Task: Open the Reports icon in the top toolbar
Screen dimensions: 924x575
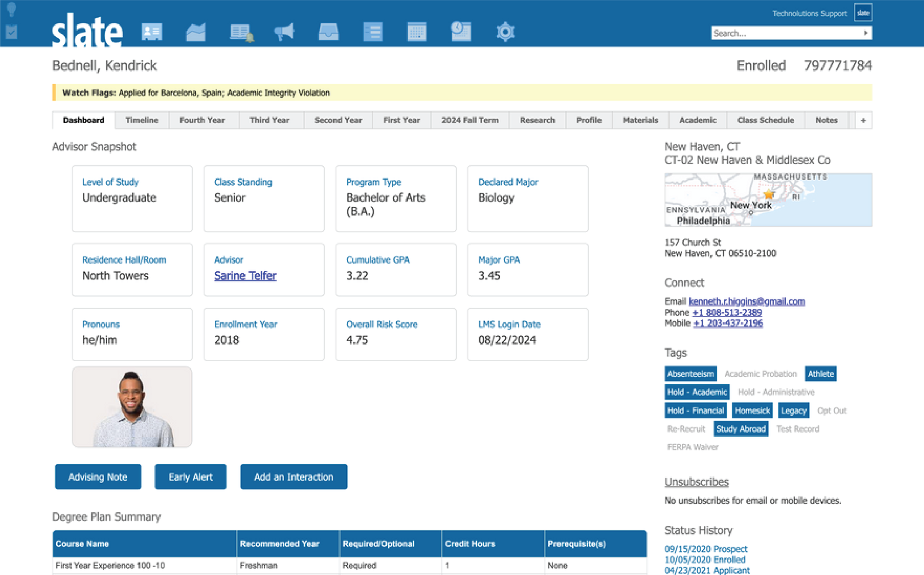Action: pos(197,32)
